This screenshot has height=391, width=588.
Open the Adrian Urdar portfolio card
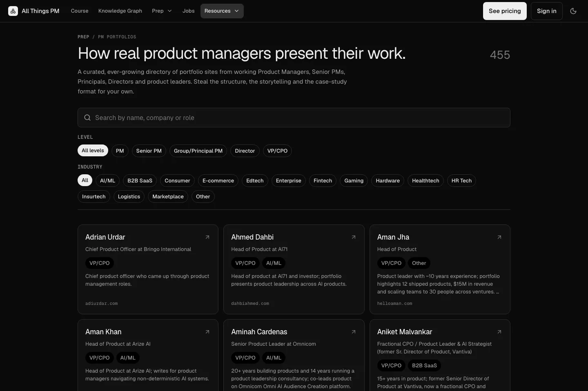pyautogui.click(x=148, y=269)
